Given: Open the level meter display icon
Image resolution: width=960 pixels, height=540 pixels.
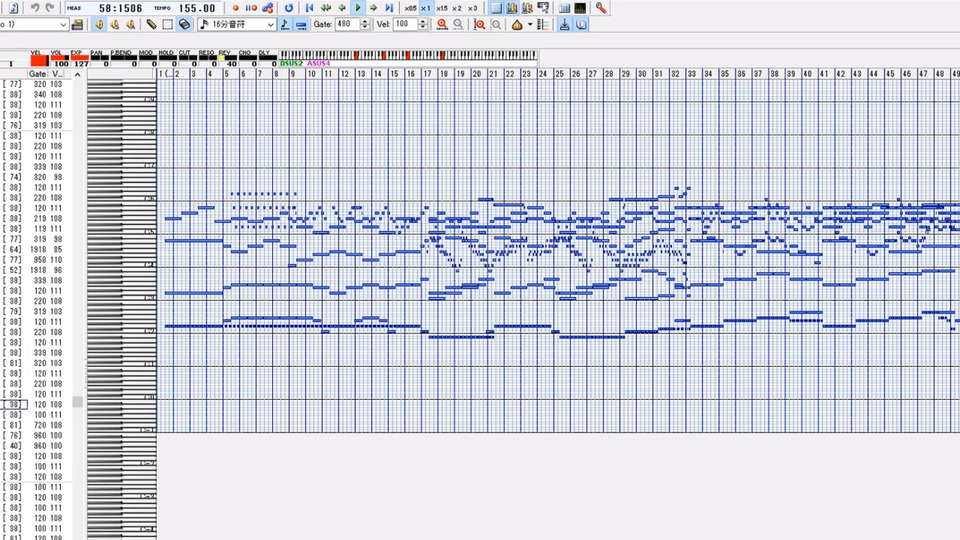Looking at the screenshot, I should [580, 8].
